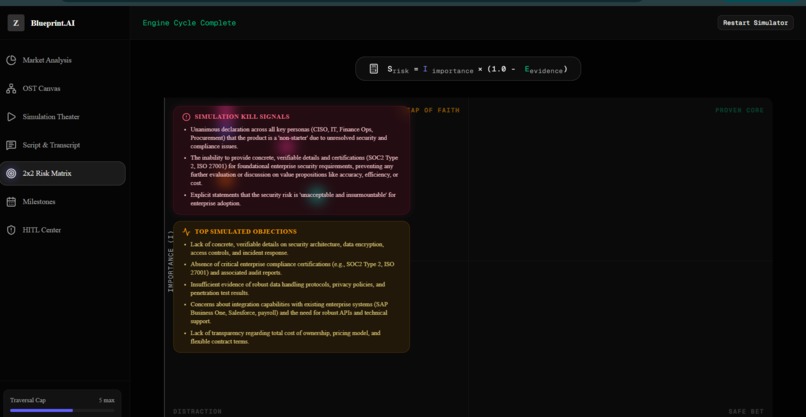Click the Engine Cycle Complete status text
The image size is (806, 417).
coord(189,23)
